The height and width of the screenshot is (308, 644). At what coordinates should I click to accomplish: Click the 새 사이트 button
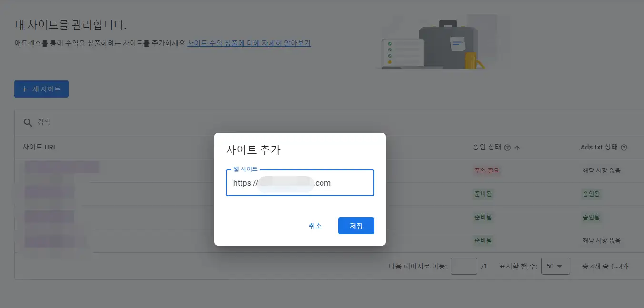(x=41, y=89)
